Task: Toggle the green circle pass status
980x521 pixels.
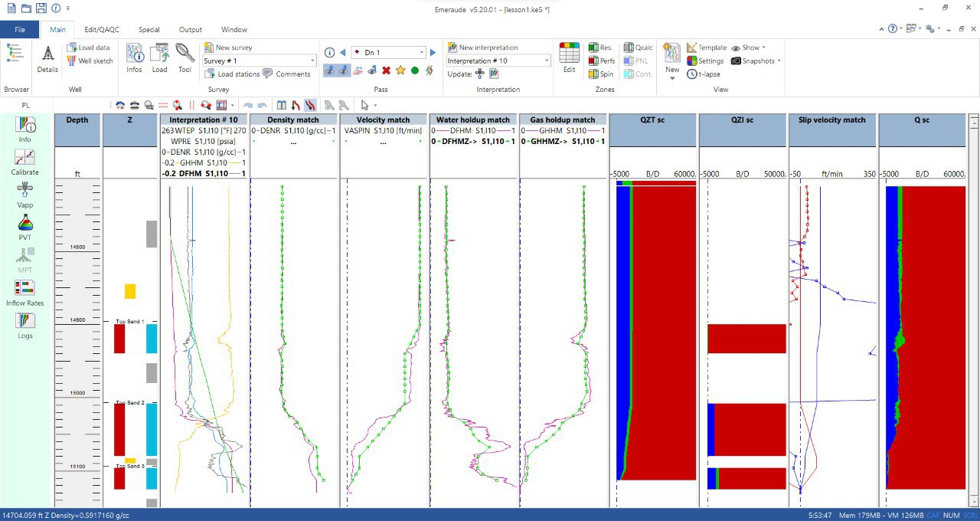Action: click(415, 70)
